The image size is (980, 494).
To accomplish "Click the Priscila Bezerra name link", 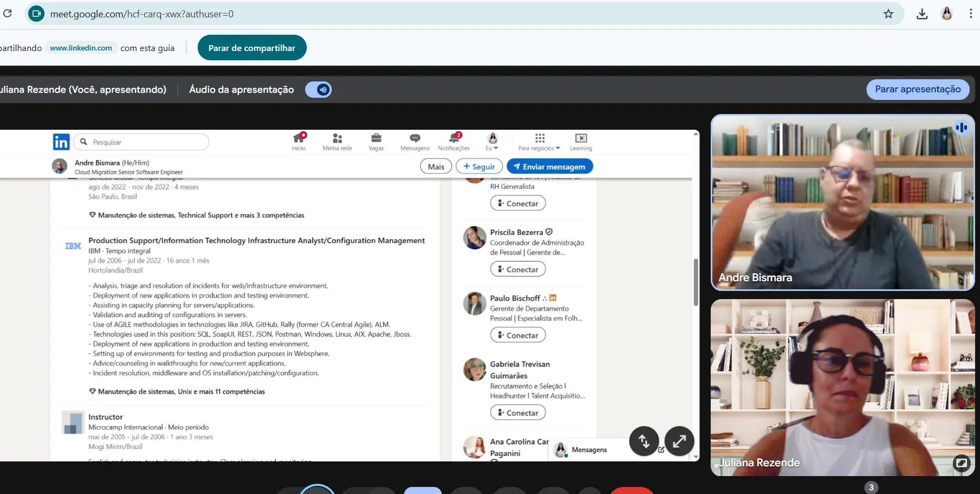I will tap(516, 232).
